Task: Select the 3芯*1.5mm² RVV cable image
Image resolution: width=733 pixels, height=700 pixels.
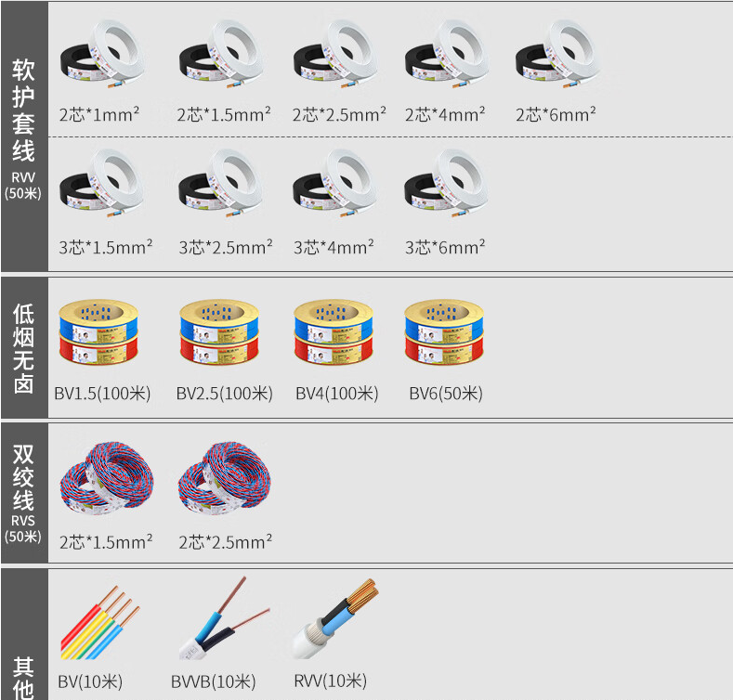Action: (x=101, y=184)
